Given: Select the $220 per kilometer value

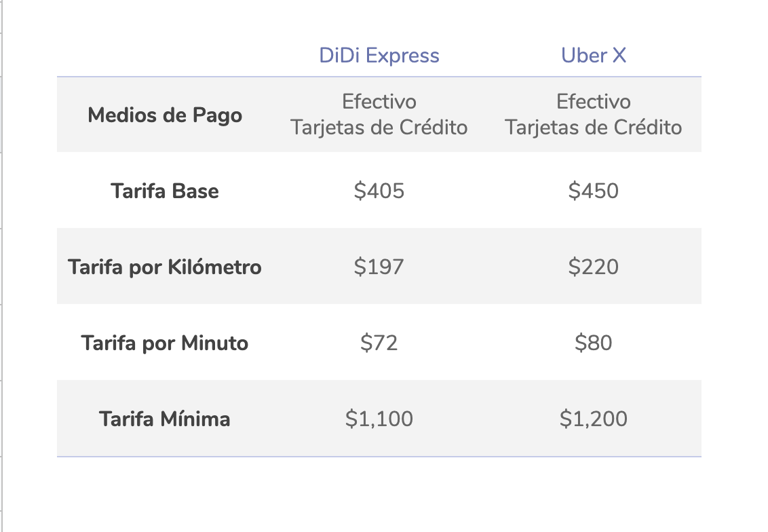Looking at the screenshot, I should [593, 267].
